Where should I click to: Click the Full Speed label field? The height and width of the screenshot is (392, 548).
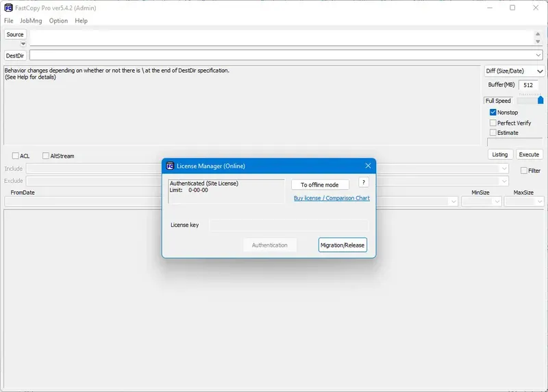click(498, 101)
